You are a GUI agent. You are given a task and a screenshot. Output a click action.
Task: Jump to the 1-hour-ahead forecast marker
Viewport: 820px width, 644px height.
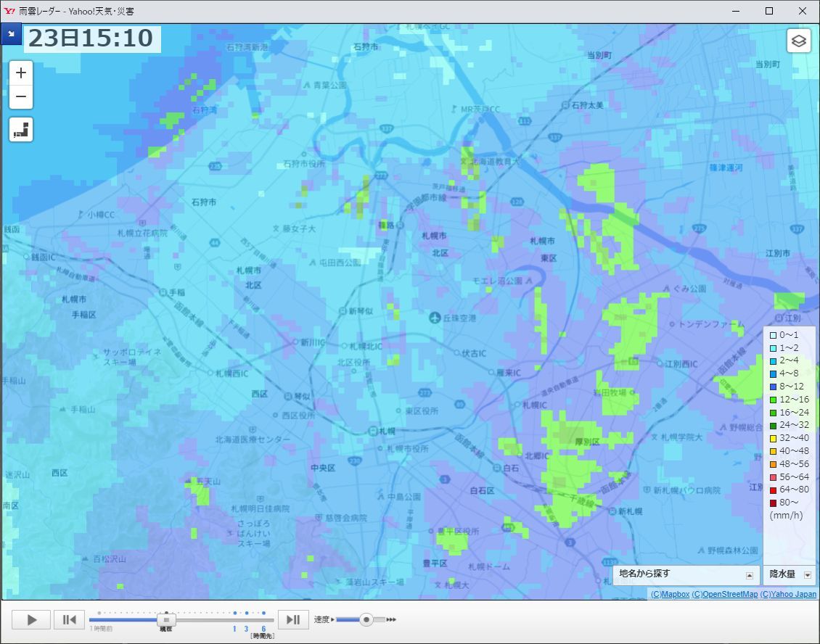[x=234, y=629]
